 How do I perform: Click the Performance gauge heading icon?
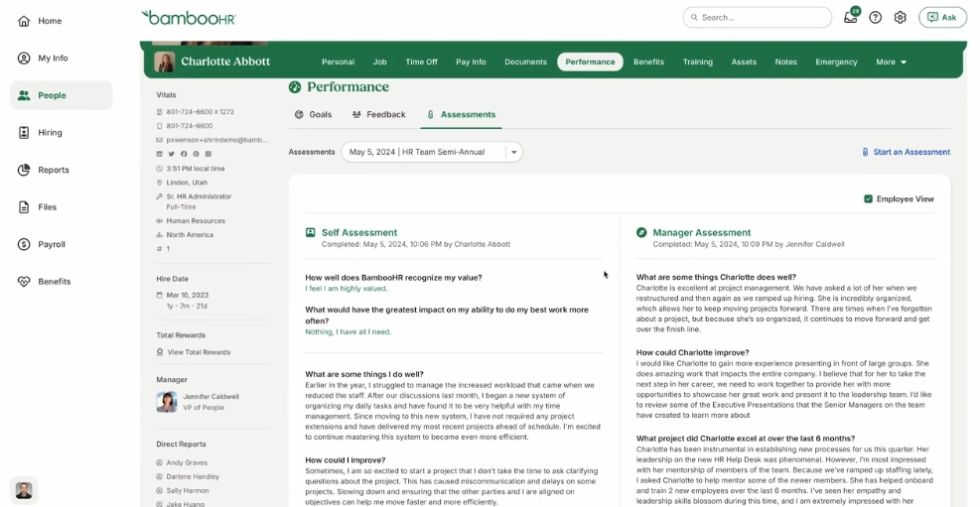coord(295,86)
